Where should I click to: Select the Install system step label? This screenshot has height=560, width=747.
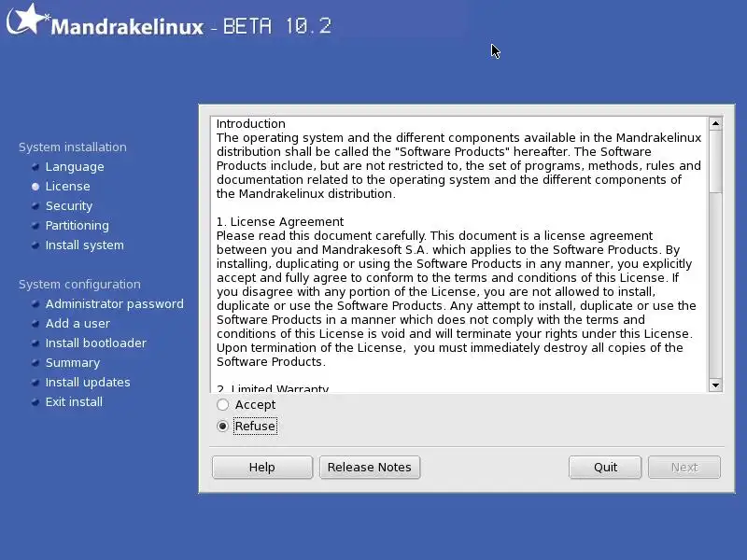click(85, 245)
